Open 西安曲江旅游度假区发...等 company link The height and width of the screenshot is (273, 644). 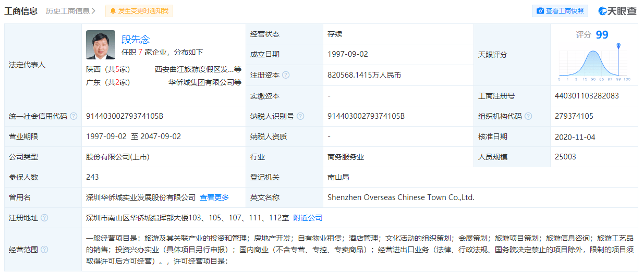(198, 69)
